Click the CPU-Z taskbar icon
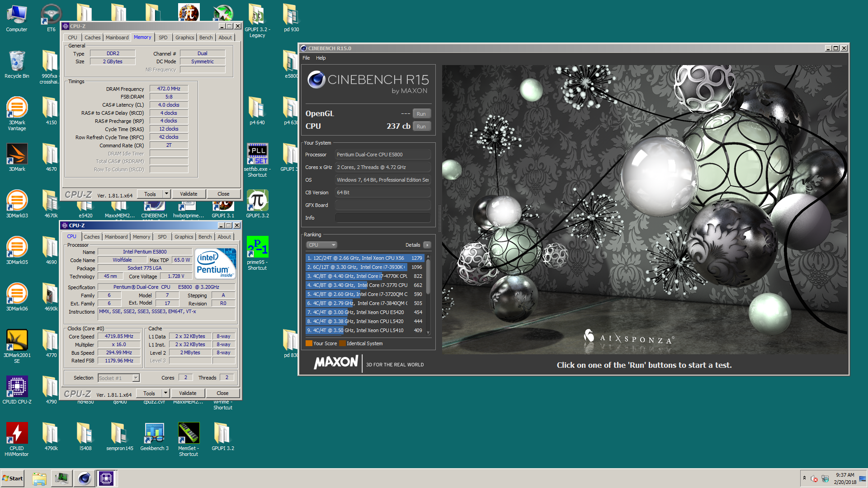 106,479
